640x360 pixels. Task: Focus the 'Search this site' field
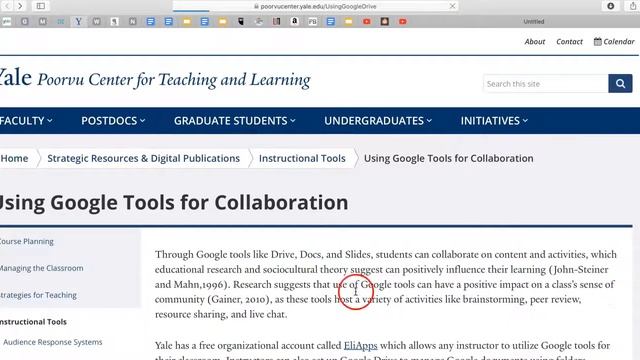545,84
